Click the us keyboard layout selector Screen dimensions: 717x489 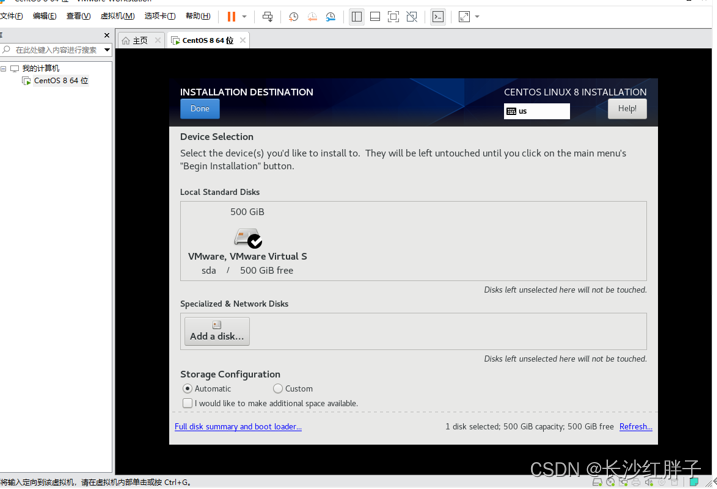(x=537, y=111)
